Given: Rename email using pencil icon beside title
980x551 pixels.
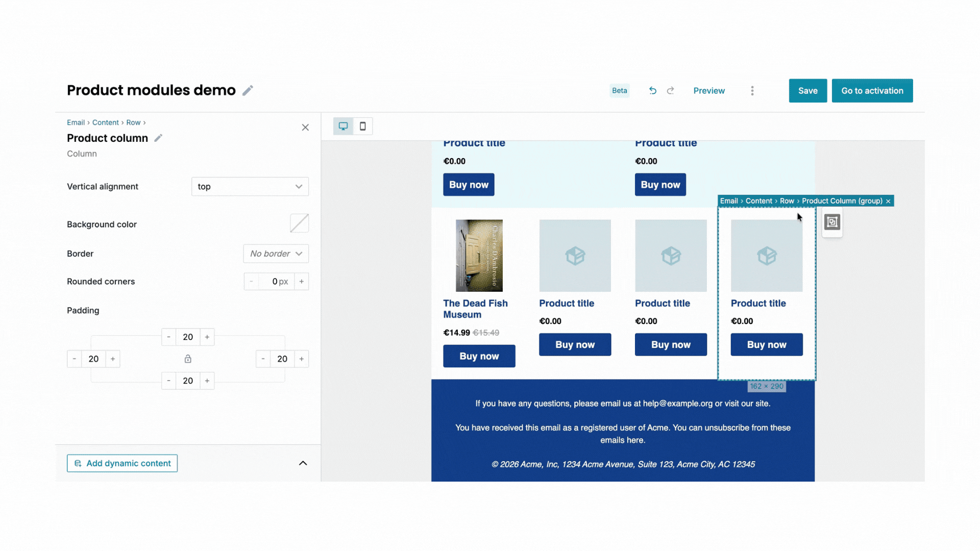Looking at the screenshot, I should 248,90.
